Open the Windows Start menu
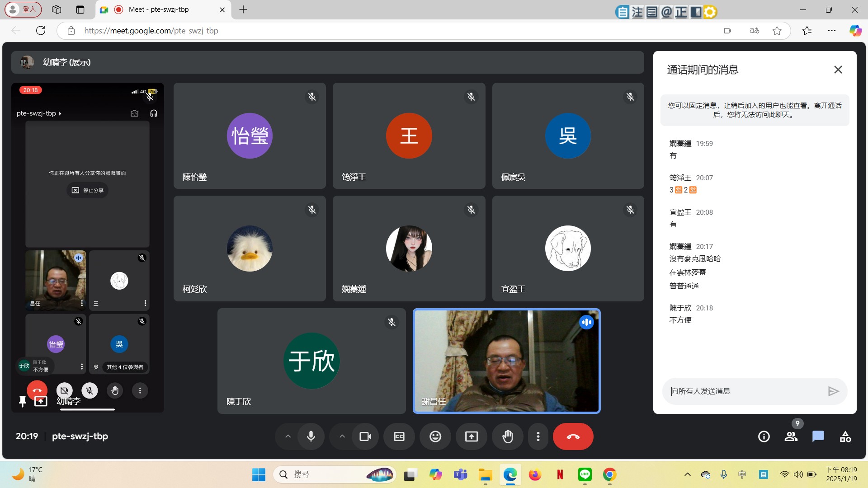 pyautogui.click(x=259, y=474)
